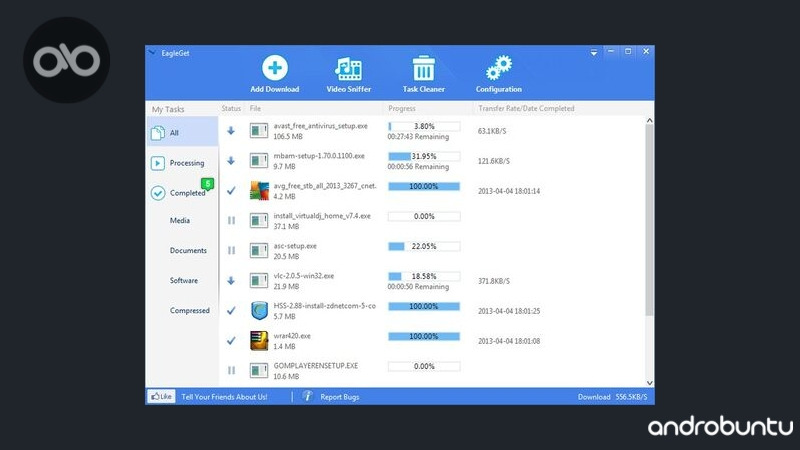
Task: Click the Status column header
Action: (231, 108)
